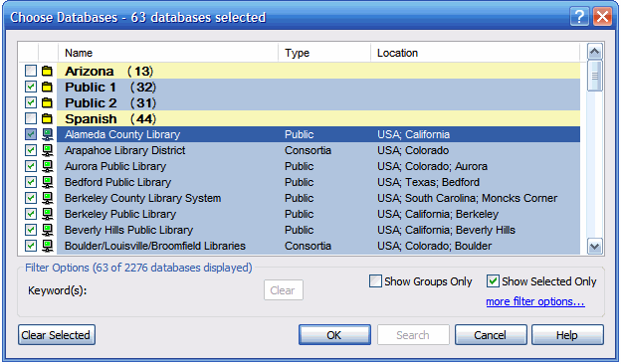The height and width of the screenshot is (364, 621).
Task: Uncheck the Arapahoe Library District checkbox
Action: [x=31, y=150]
